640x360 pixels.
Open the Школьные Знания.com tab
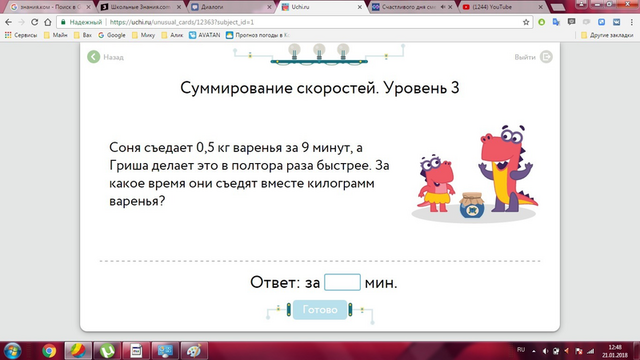[141, 7]
